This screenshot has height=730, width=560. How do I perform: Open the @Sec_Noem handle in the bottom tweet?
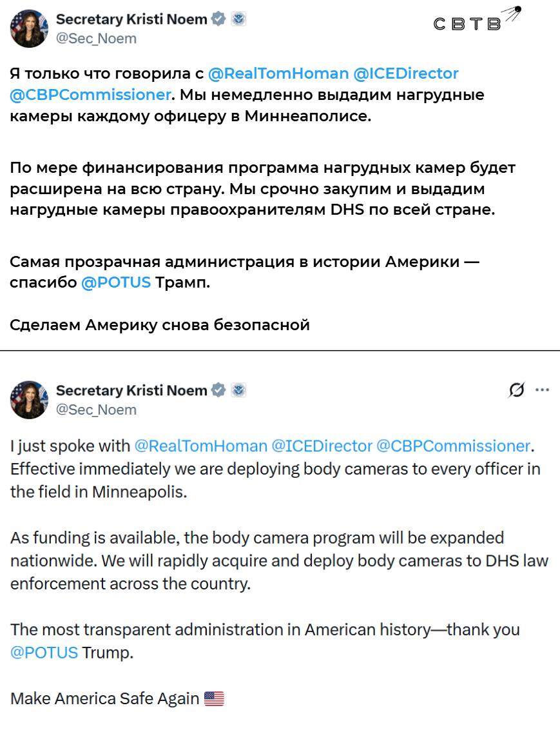[97, 409]
